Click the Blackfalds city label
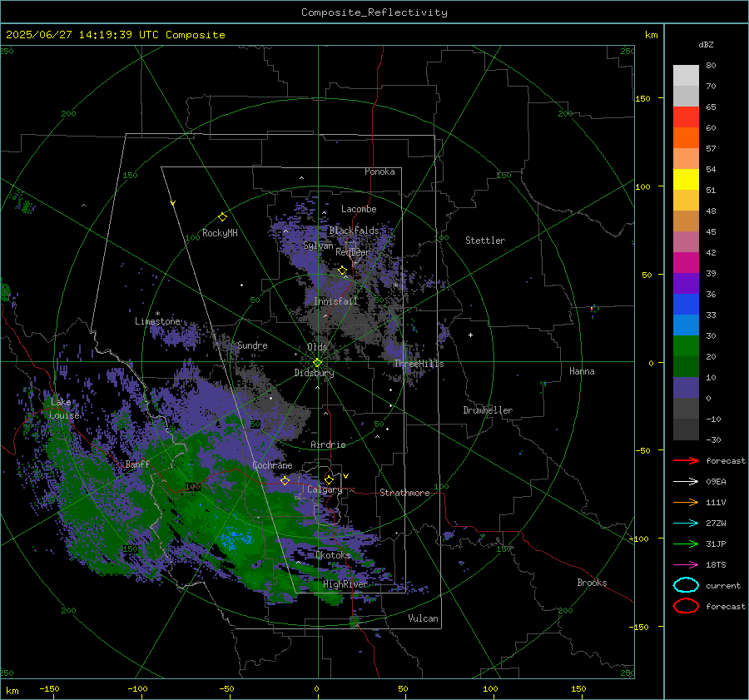The image size is (749, 700). [x=354, y=231]
